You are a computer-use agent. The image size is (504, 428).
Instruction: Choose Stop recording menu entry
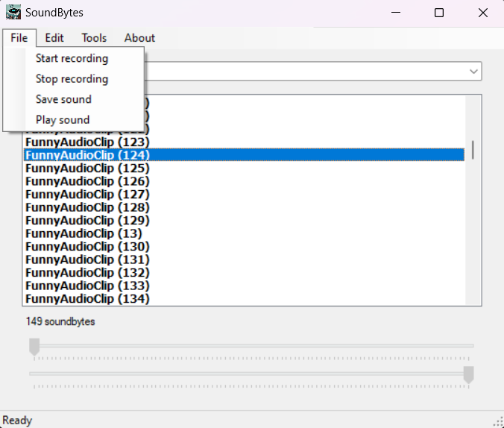[72, 79]
